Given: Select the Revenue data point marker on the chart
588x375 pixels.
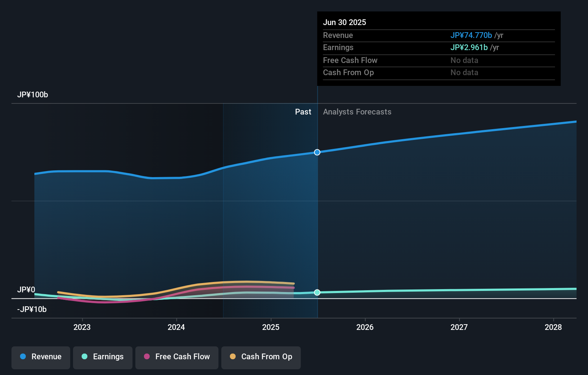Looking at the screenshot, I should [317, 152].
